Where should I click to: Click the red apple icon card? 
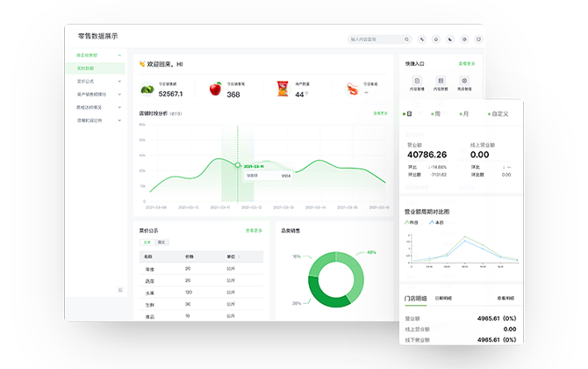coord(215,89)
